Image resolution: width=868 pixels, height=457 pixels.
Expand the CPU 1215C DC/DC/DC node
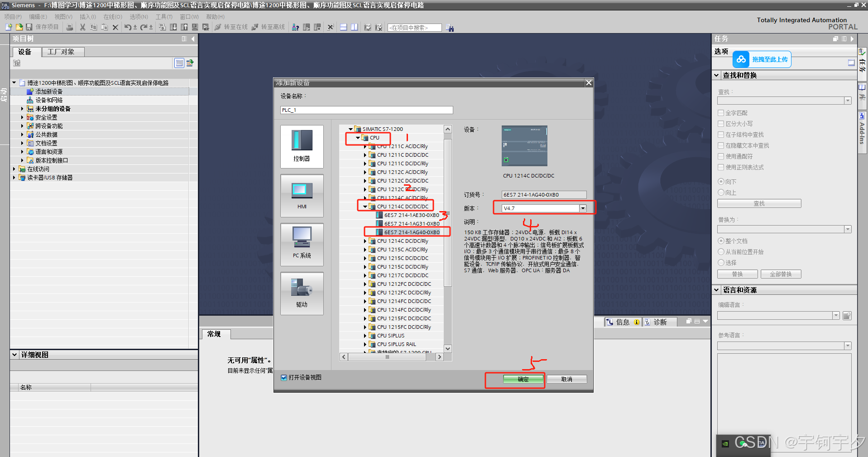(x=365, y=258)
